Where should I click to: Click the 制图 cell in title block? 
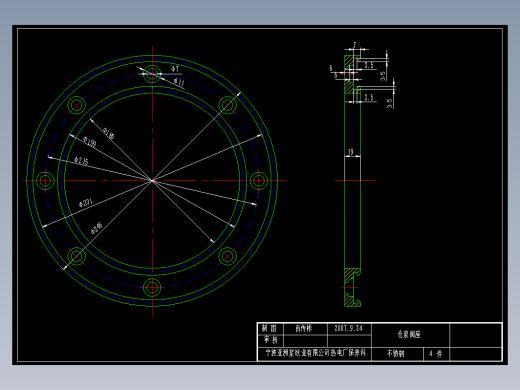270,328
